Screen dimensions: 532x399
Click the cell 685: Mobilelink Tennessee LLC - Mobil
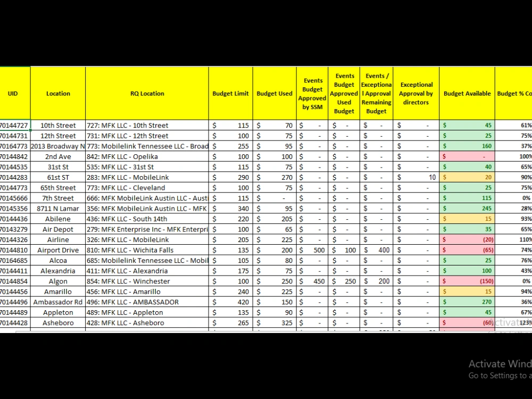click(147, 261)
